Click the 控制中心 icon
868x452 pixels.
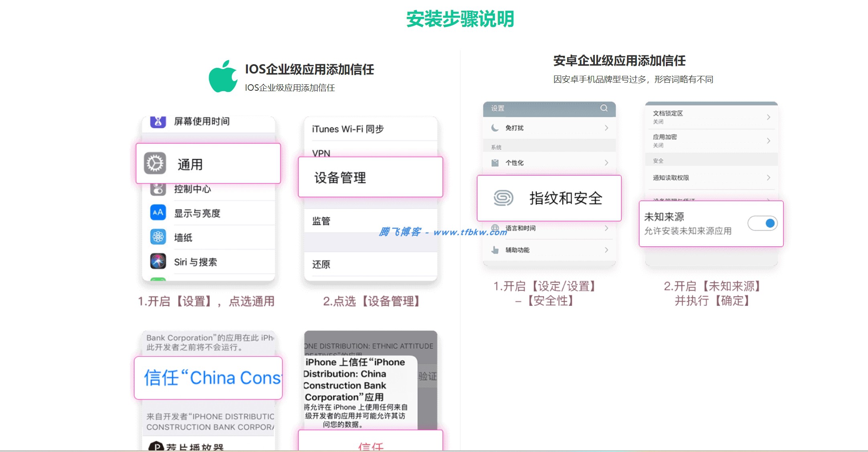(158, 189)
